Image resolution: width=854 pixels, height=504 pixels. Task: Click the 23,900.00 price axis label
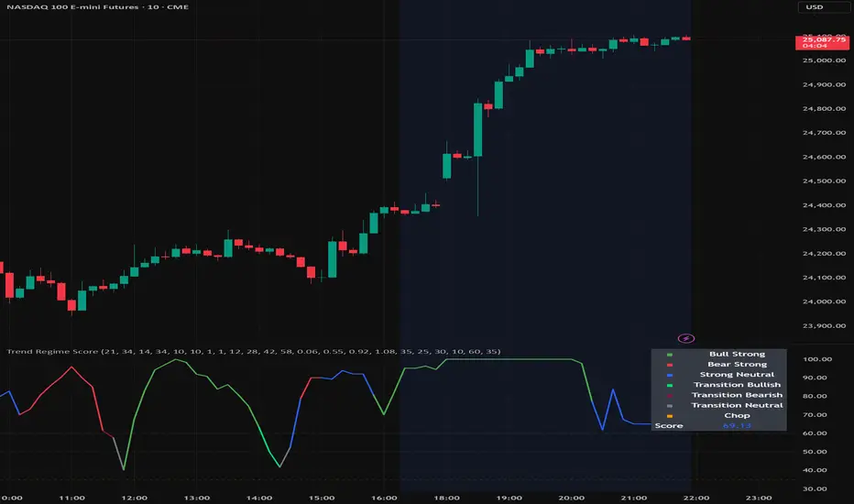[824, 326]
